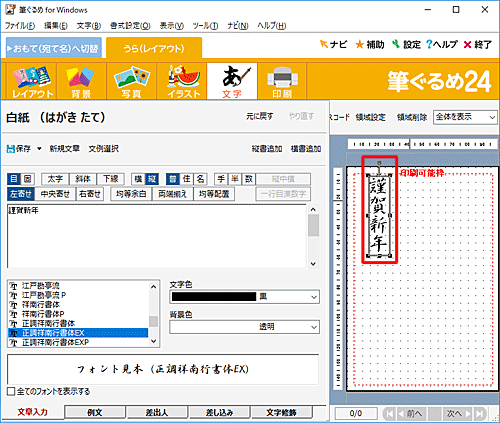This screenshot has width=500, height=423.
Task: Open the 写真 (Photo) icon
Action: (x=131, y=81)
